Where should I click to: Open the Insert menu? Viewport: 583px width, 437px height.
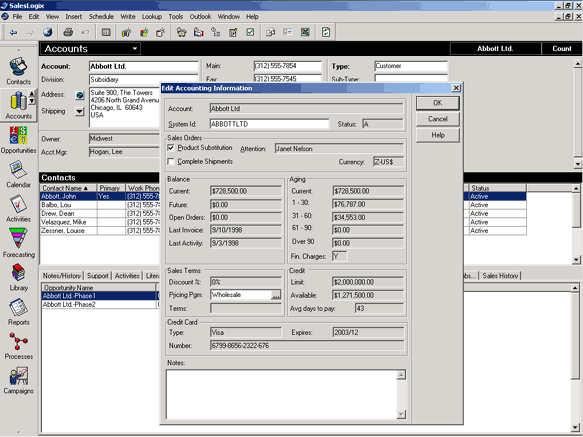point(74,16)
